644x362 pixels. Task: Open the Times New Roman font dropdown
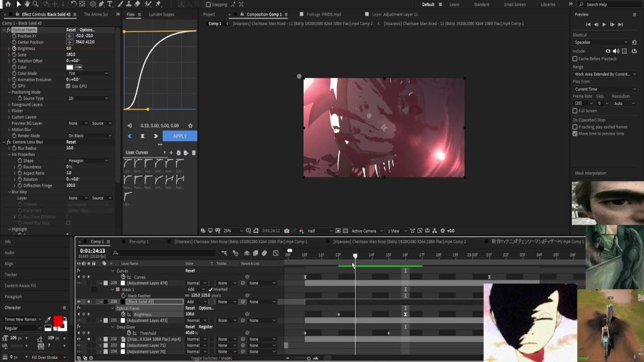point(23,319)
